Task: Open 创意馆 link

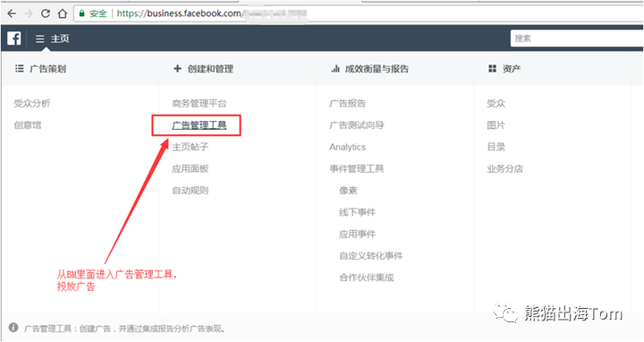Action: tap(28, 125)
